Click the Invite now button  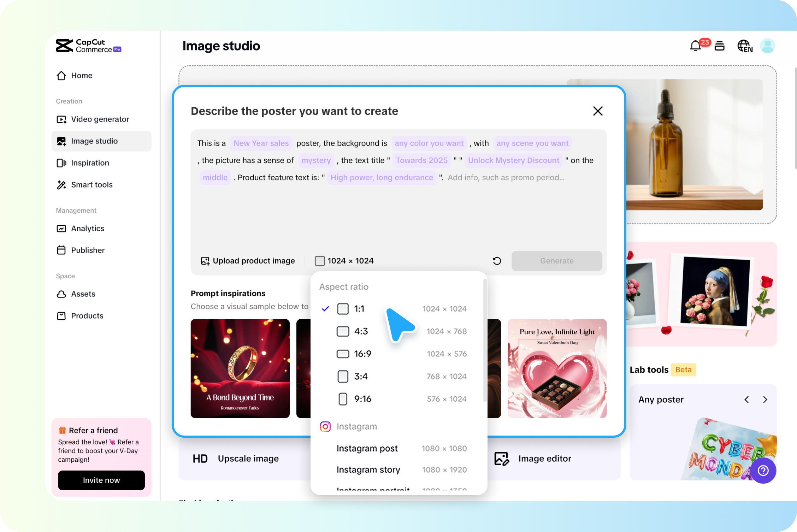pyautogui.click(x=101, y=480)
